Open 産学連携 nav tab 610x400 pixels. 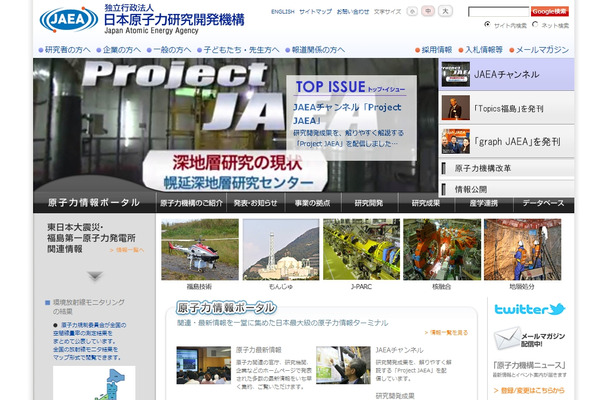coord(484,203)
